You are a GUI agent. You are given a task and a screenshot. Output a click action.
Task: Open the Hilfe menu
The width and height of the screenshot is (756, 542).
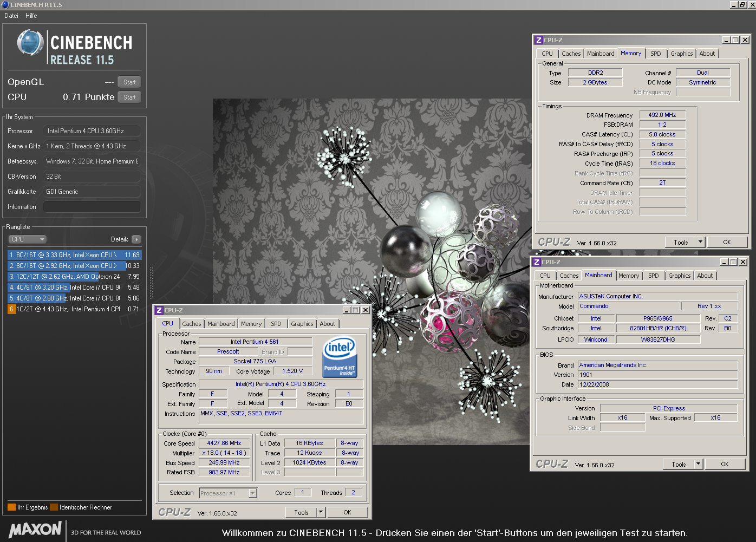click(31, 16)
